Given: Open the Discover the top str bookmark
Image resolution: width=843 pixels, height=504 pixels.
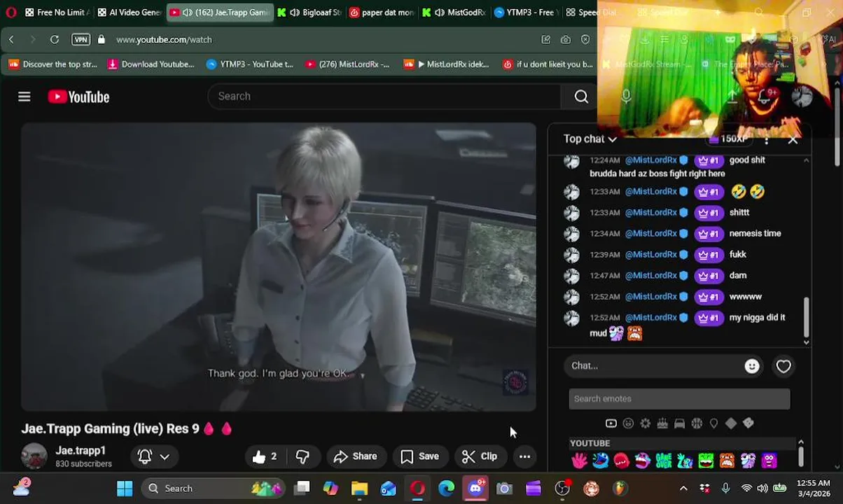Looking at the screenshot, I should (x=53, y=64).
